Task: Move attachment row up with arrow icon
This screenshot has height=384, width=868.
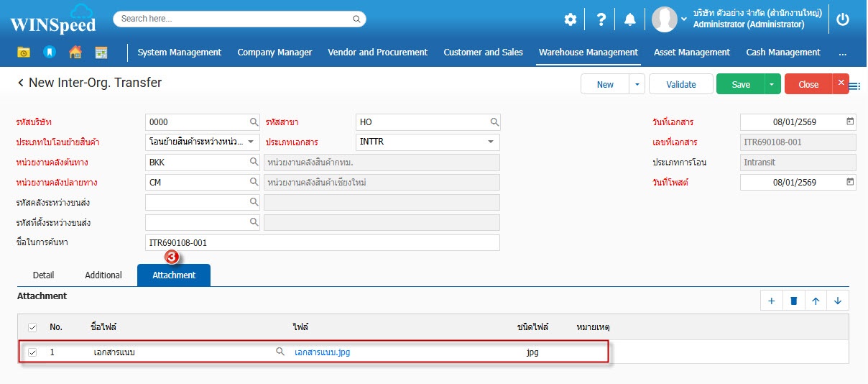Action: pos(816,301)
